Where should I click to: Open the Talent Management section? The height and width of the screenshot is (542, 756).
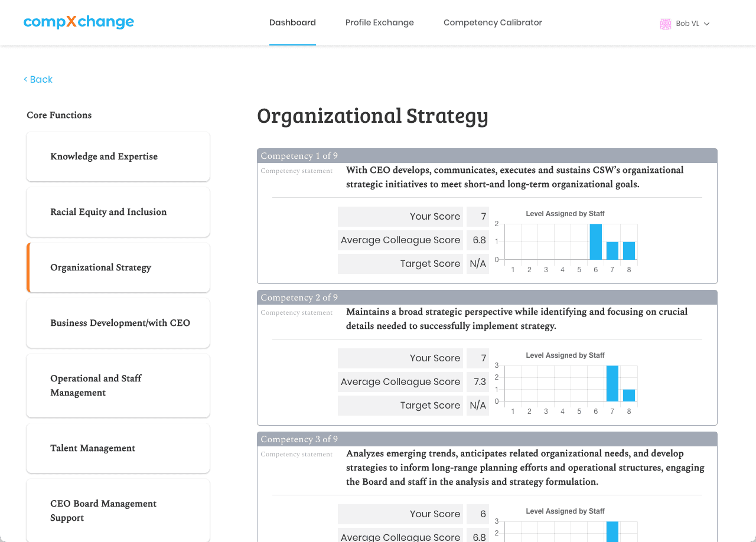coord(118,448)
